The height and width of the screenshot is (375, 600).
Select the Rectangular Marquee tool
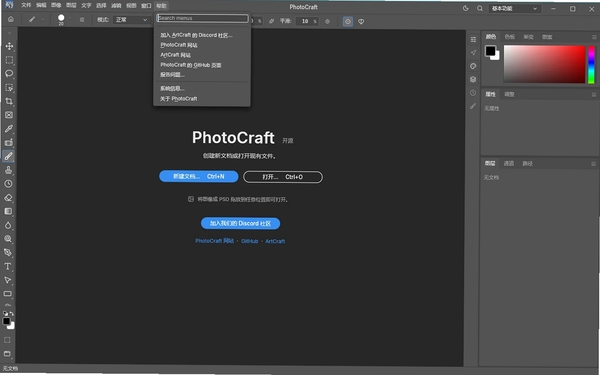click(x=9, y=60)
